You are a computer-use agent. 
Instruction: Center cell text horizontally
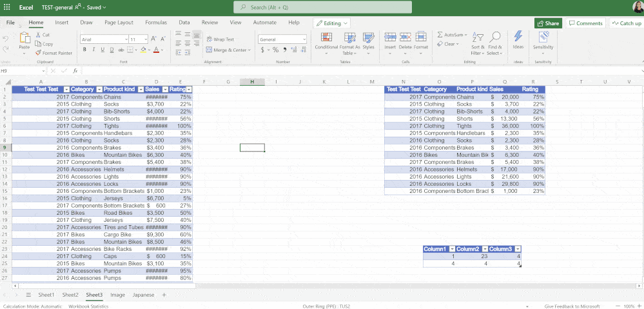188,43
